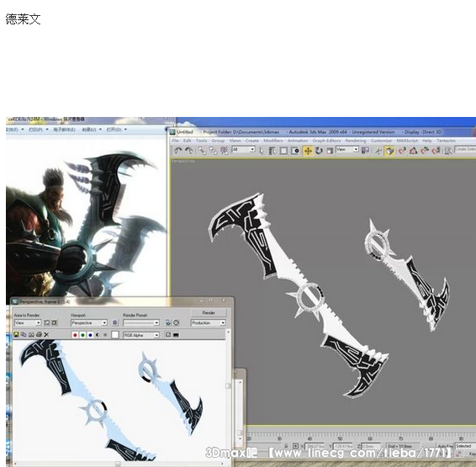The image size is (476, 467).
Task: Activate the Select and Scale tool
Action: (x=330, y=151)
